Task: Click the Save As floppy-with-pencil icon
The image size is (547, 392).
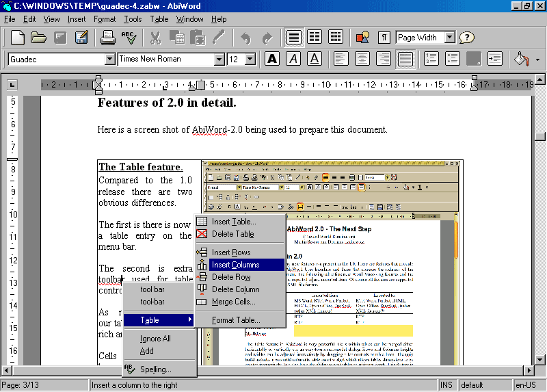Action: (81, 38)
